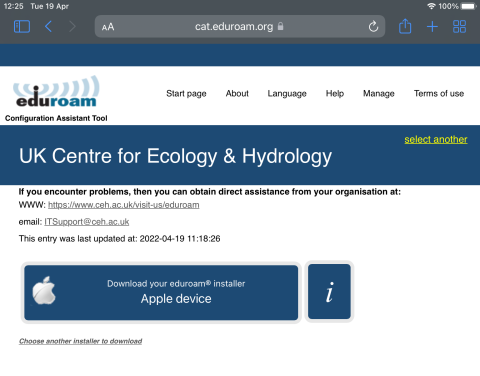This screenshot has width=480, height=376.
Task: Open the Help menu item
Action: pyautogui.click(x=335, y=93)
